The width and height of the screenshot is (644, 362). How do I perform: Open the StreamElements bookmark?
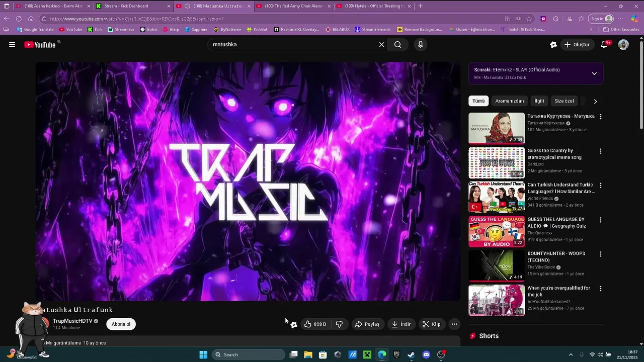pos(372,30)
